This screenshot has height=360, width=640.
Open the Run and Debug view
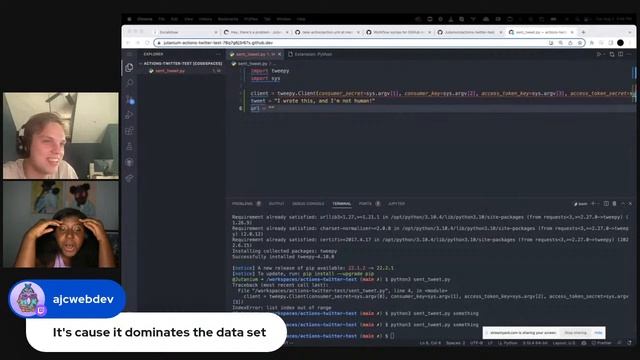(x=129, y=115)
